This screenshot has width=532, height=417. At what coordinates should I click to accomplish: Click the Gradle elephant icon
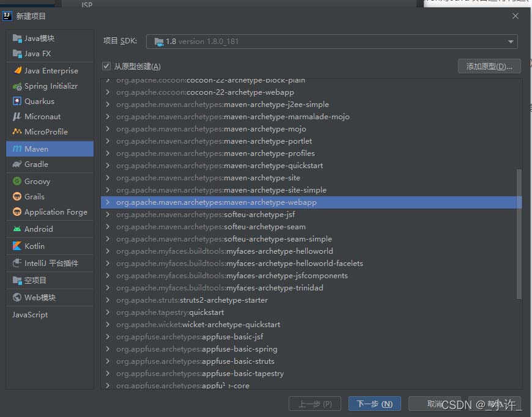pyautogui.click(x=17, y=164)
